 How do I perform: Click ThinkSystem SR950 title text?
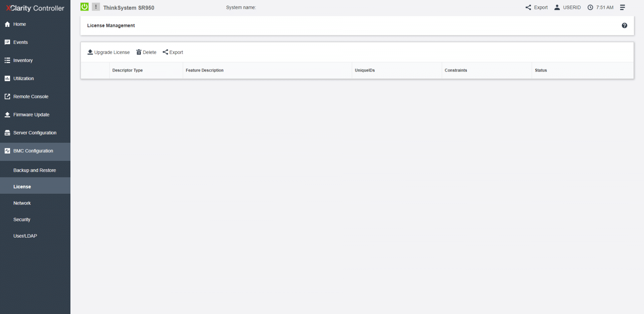pyautogui.click(x=129, y=8)
